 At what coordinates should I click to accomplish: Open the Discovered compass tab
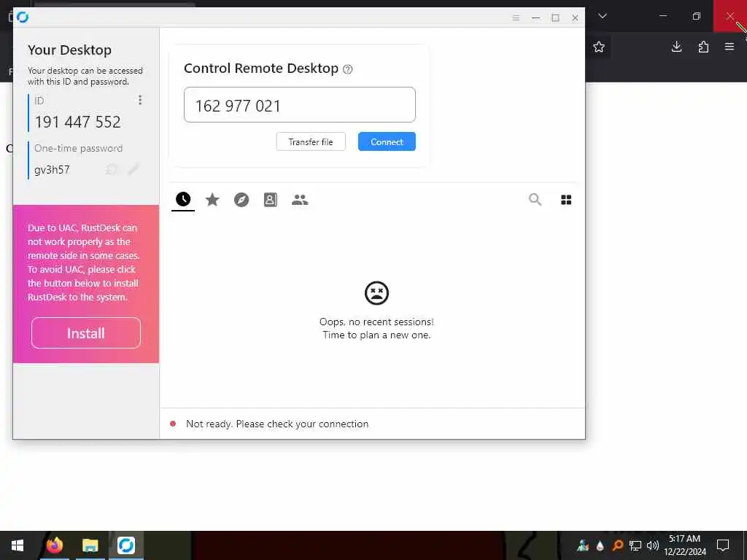click(241, 200)
